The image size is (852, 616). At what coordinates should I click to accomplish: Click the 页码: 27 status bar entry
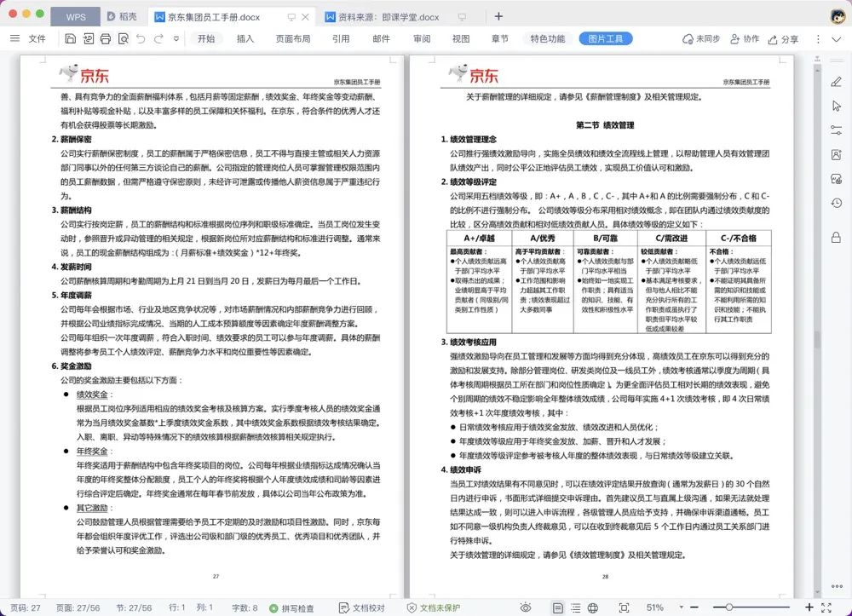pyautogui.click(x=25, y=607)
